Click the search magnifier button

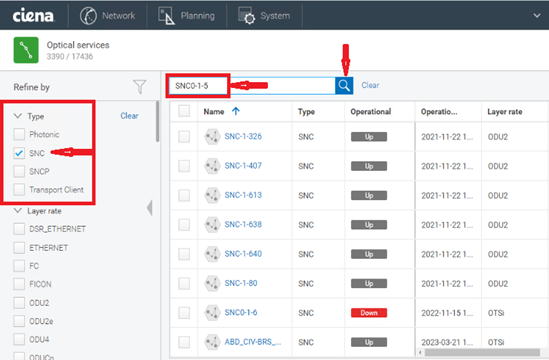[344, 85]
